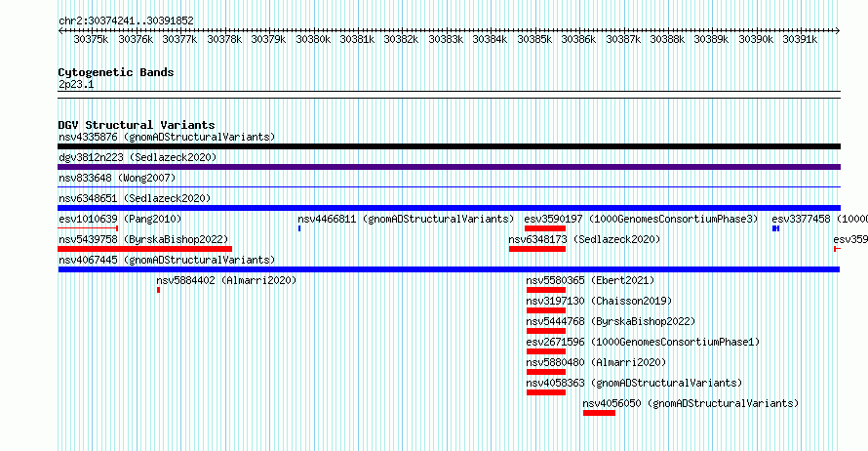Click the red esv2671596 variant bar

pyautogui.click(x=546, y=351)
